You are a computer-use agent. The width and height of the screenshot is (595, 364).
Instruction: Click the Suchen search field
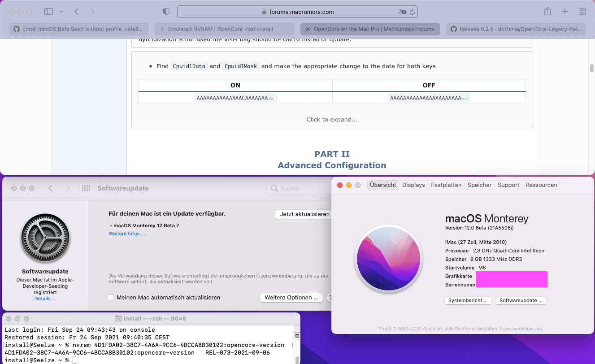[x=298, y=188]
